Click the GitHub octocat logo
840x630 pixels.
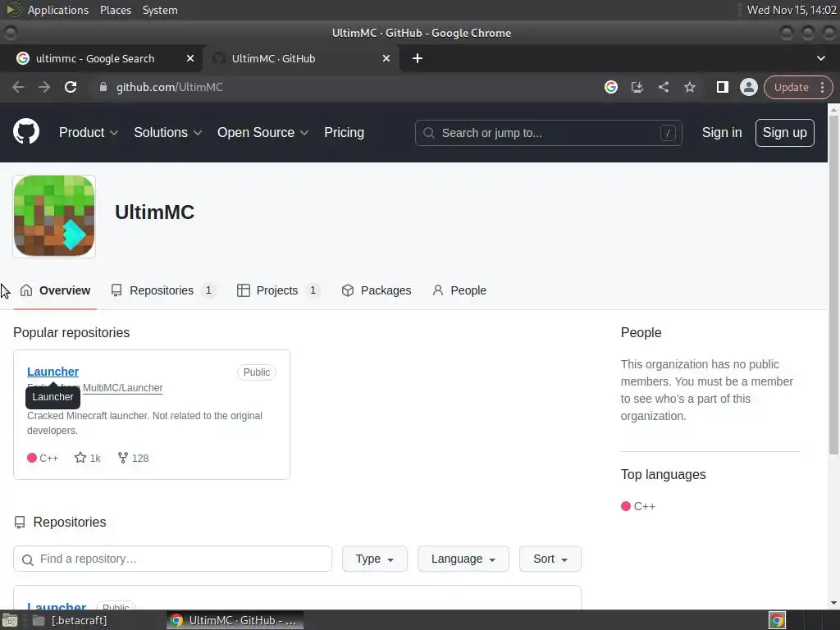[25, 132]
